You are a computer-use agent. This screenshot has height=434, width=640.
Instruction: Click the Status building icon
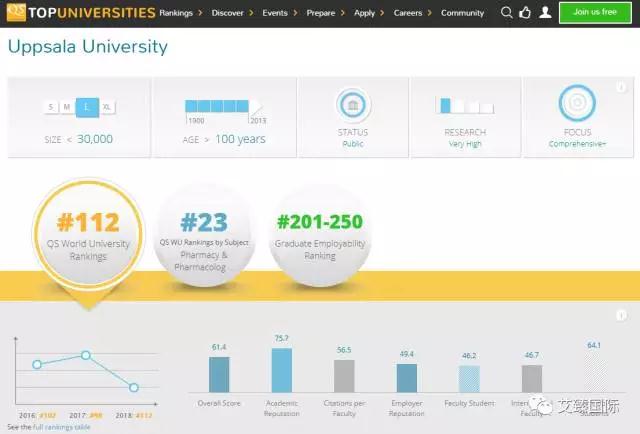(x=352, y=105)
